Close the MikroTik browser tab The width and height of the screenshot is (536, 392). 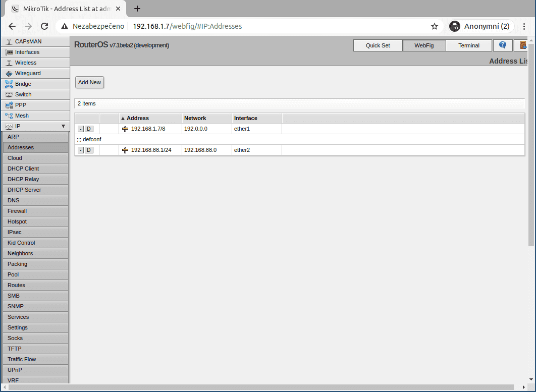[x=118, y=9]
